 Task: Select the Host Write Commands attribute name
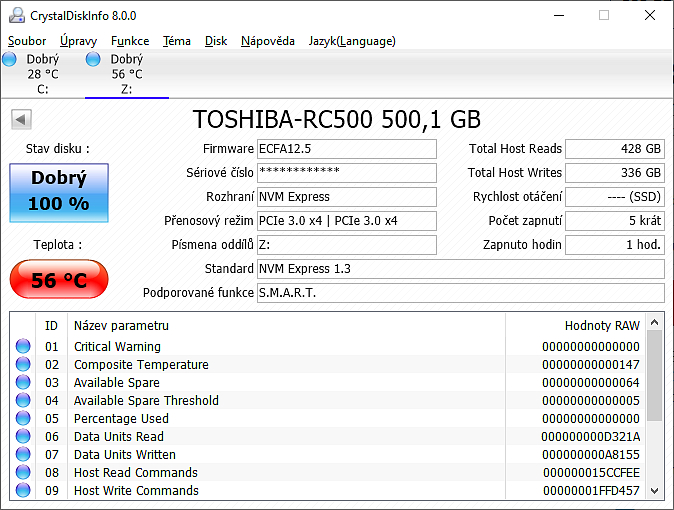pos(136,490)
